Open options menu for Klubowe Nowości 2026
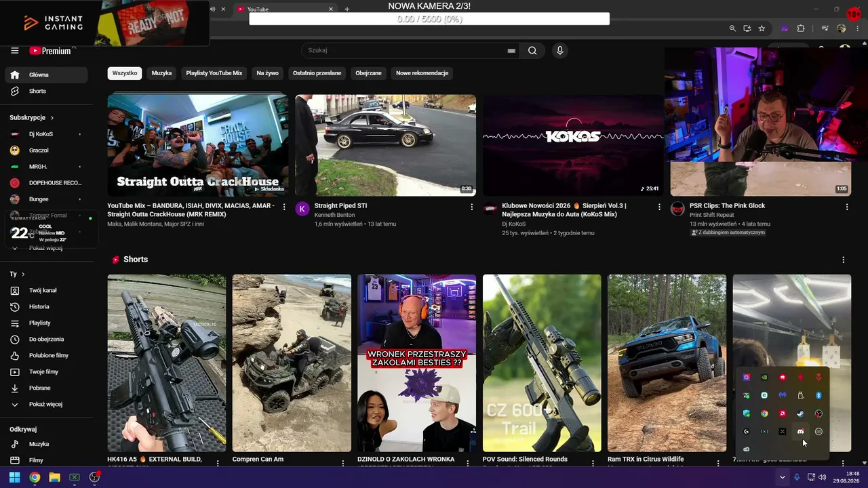This screenshot has width=868, height=488. (659, 207)
